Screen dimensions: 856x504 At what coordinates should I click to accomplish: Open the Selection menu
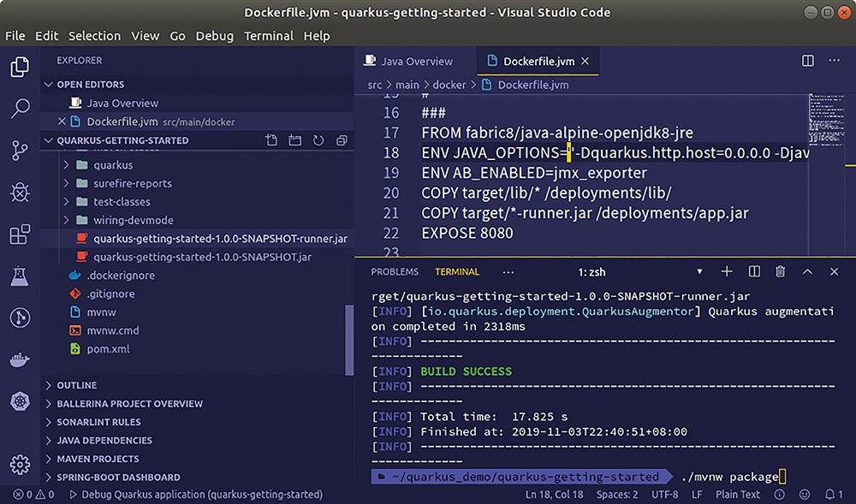[94, 36]
